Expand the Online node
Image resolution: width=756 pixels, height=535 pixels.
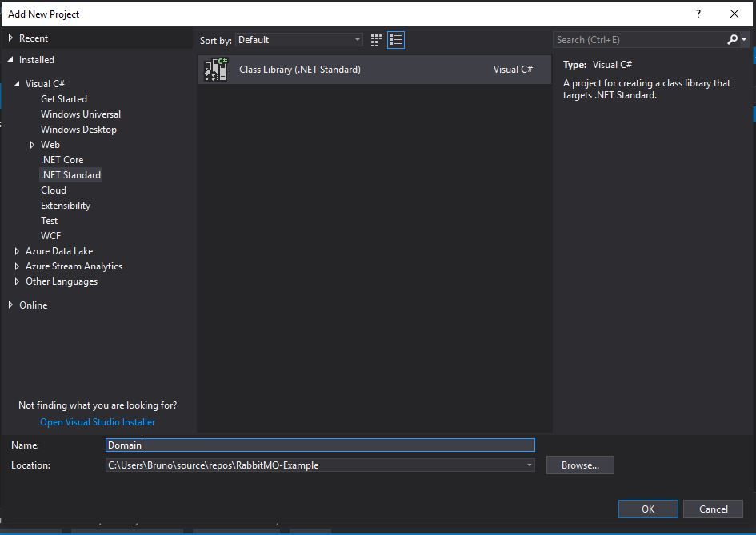10,305
